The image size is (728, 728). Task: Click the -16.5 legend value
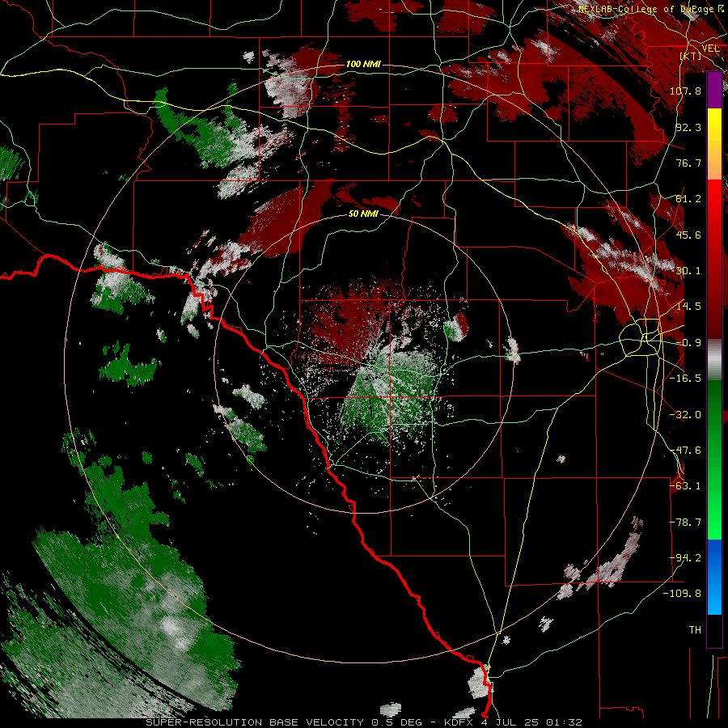pyautogui.click(x=685, y=379)
